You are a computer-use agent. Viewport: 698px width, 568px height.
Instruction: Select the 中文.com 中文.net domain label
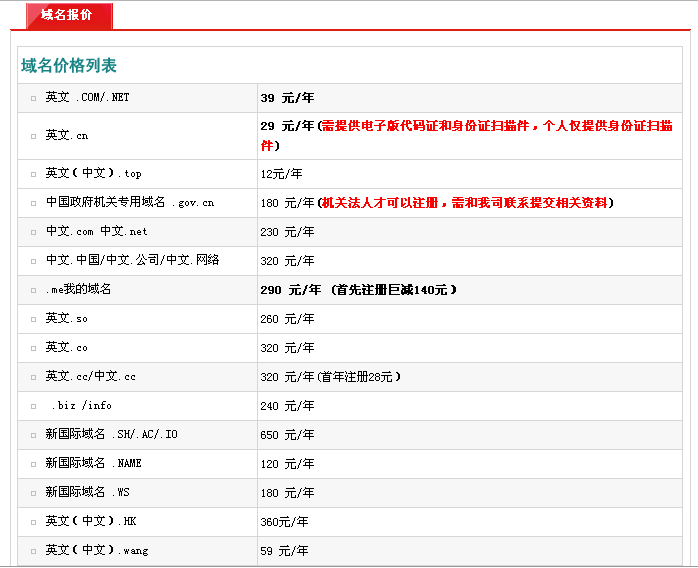point(96,232)
